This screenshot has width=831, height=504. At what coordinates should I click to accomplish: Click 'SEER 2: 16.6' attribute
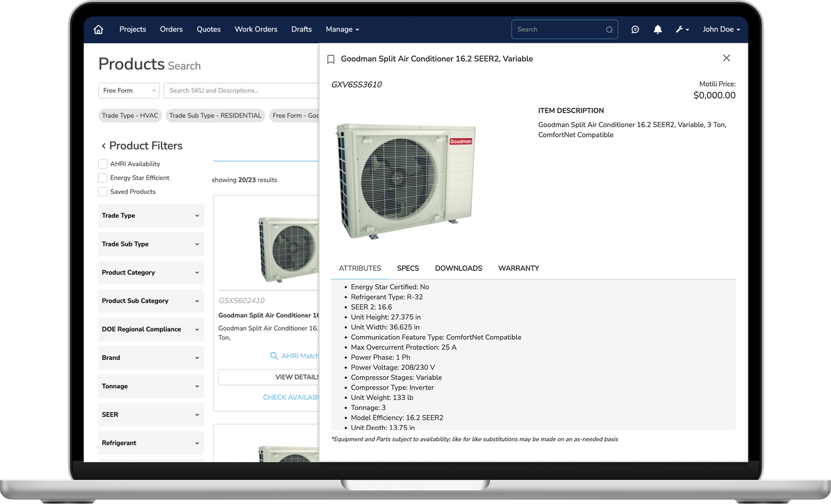(x=371, y=307)
